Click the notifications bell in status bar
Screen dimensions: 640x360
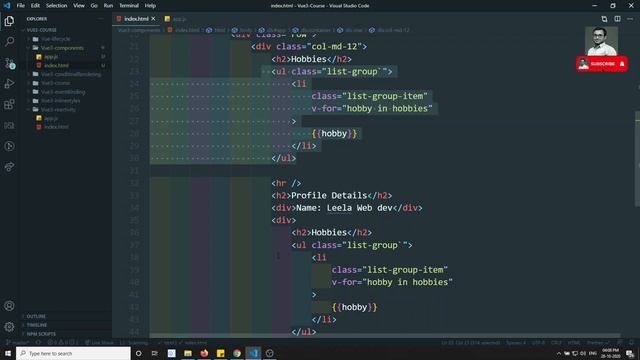coord(631,343)
